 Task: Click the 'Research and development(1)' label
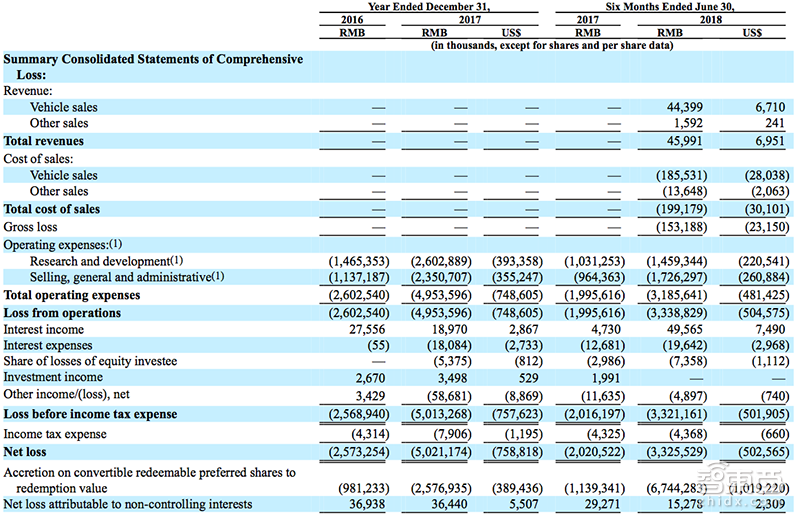[x=106, y=261]
